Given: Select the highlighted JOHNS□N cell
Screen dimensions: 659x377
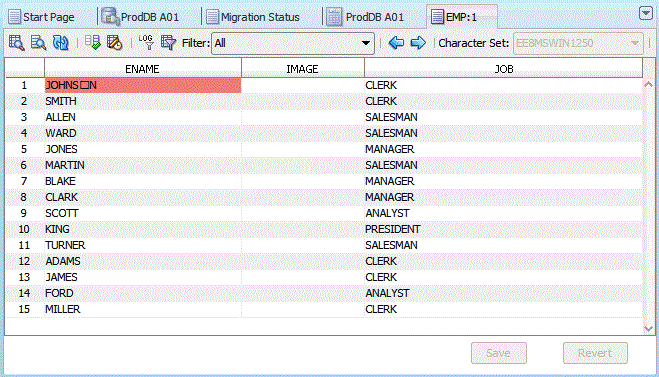Looking at the screenshot, I should [x=143, y=85].
